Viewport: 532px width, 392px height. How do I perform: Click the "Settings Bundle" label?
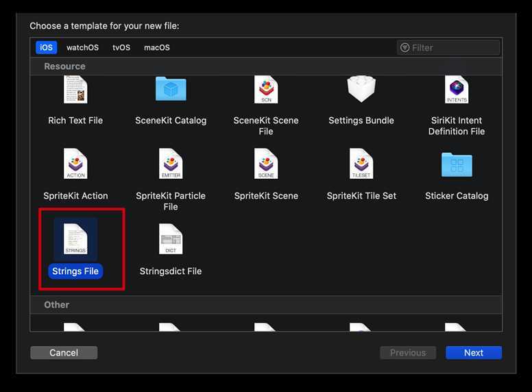361,121
